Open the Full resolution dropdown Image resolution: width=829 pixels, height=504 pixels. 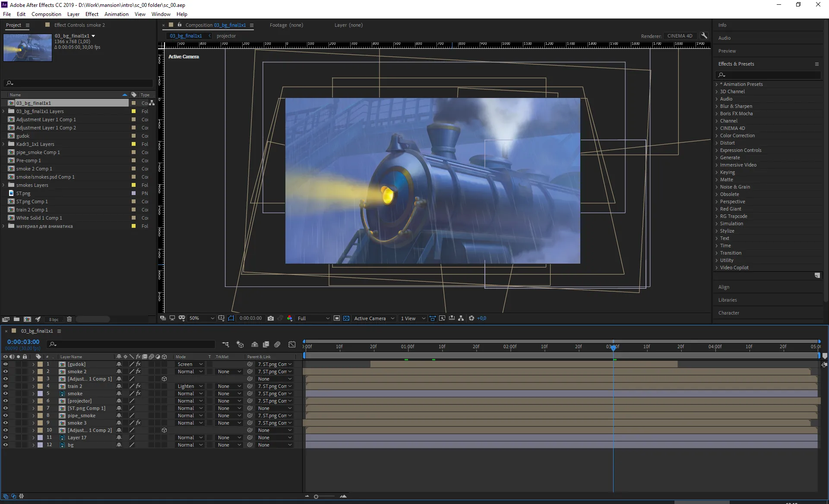pyautogui.click(x=313, y=318)
